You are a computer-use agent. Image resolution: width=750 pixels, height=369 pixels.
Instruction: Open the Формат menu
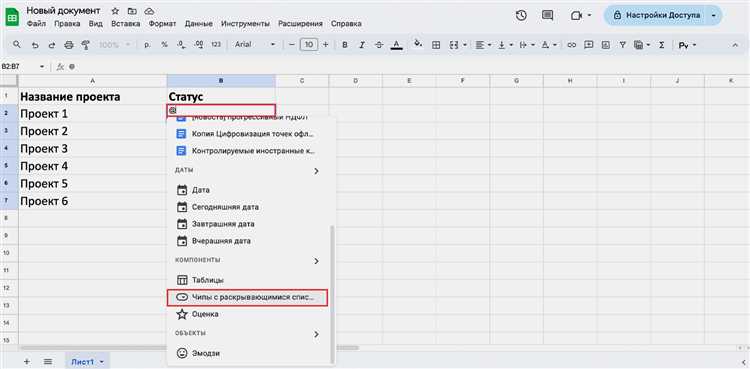[x=163, y=23]
